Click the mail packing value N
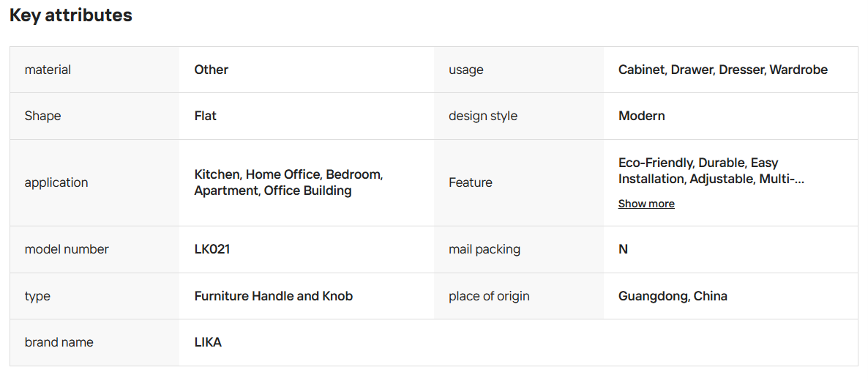Viewport: 868px width, 381px height. [x=624, y=250]
